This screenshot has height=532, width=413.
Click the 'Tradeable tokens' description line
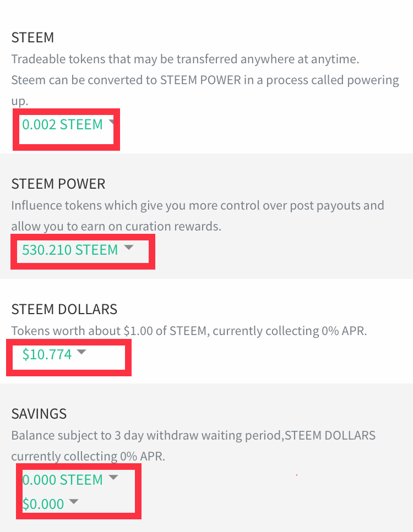coord(185,59)
